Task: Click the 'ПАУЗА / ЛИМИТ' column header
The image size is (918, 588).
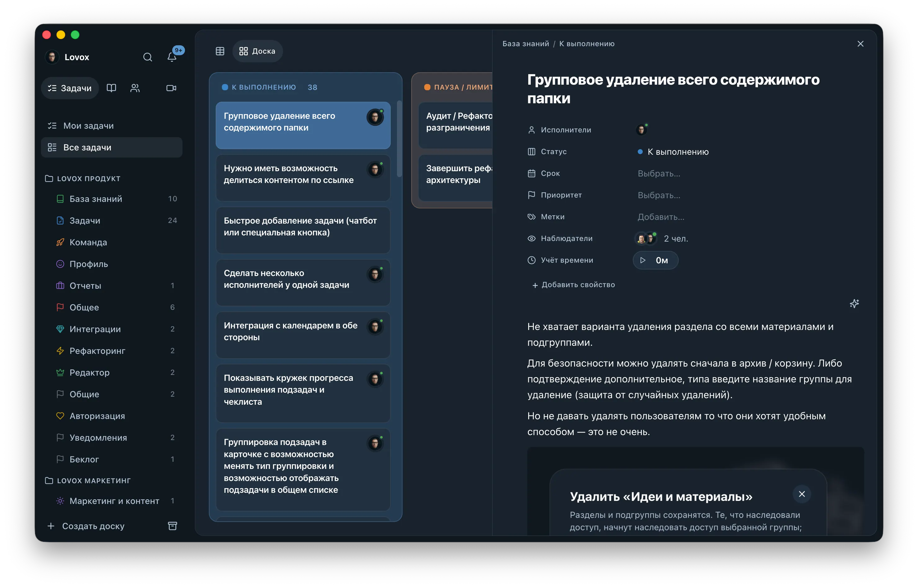Action: [x=458, y=87]
